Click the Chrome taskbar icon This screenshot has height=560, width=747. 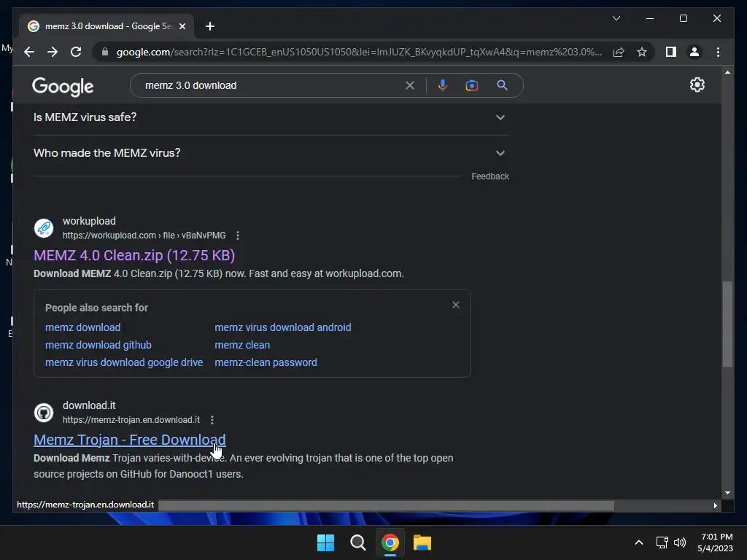pos(390,542)
